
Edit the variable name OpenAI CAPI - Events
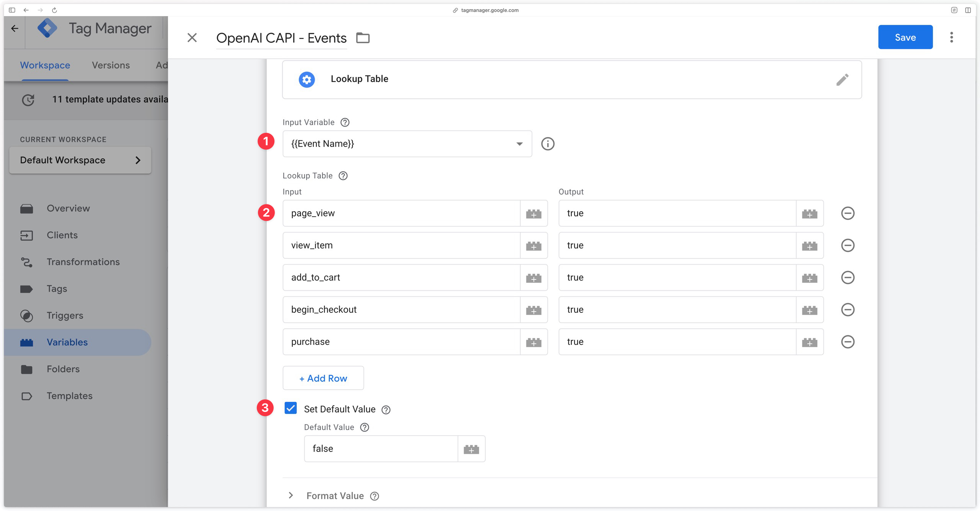[281, 38]
